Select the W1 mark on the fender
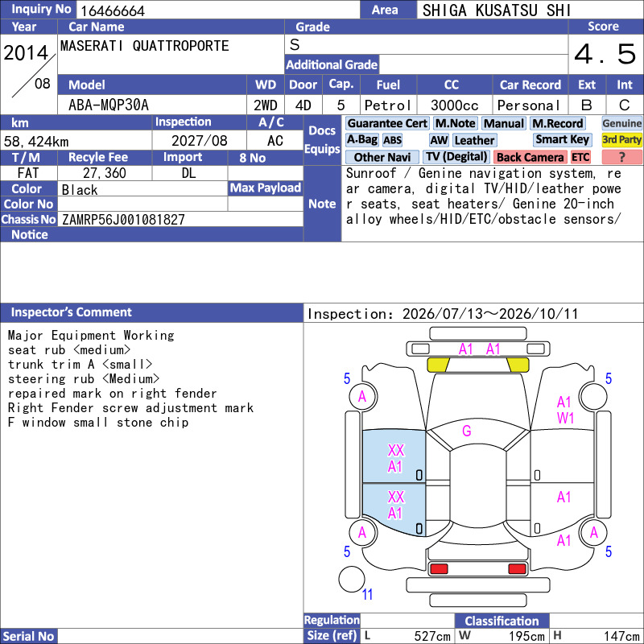 (565, 418)
